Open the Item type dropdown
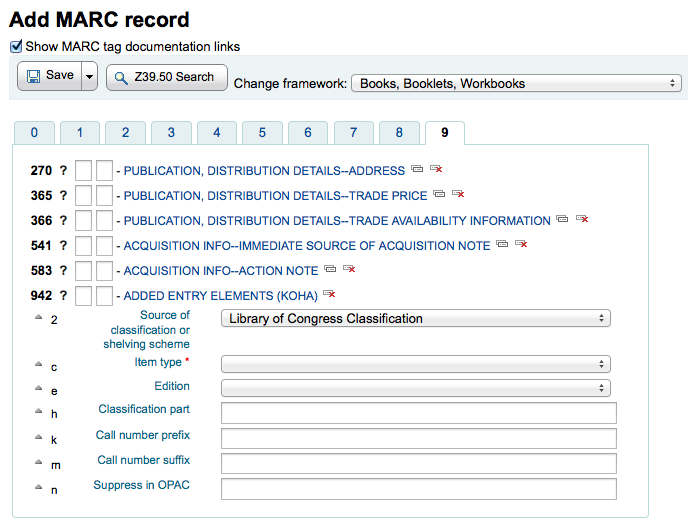 (x=415, y=364)
